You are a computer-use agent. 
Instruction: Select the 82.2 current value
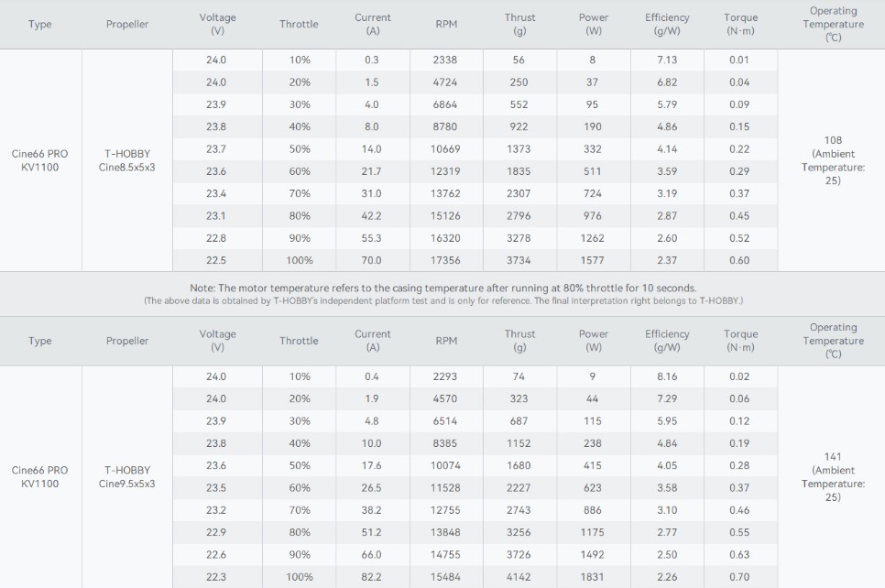pyautogui.click(x=372, y=577)
